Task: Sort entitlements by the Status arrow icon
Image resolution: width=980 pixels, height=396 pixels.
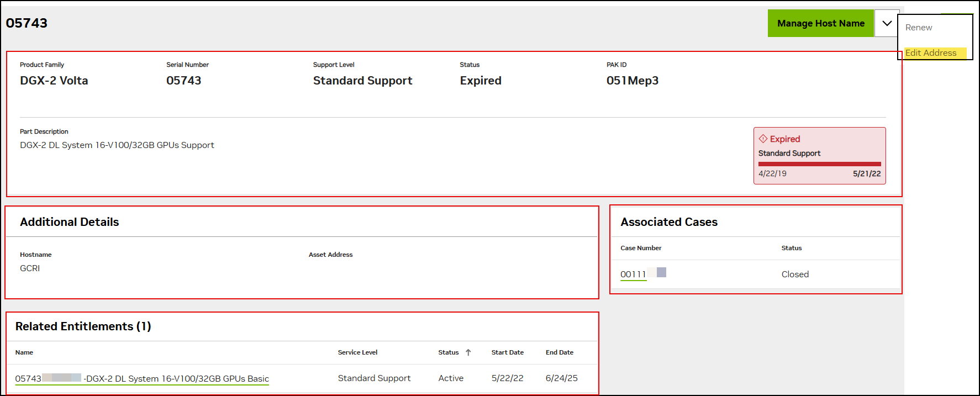Action: (x=468, y=352)
